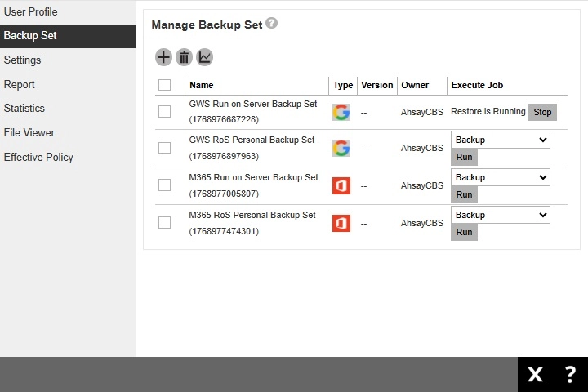Click the help icon beside Manage Backup Set
Viewport: 588px width, 392px height.
click(272, 24)
